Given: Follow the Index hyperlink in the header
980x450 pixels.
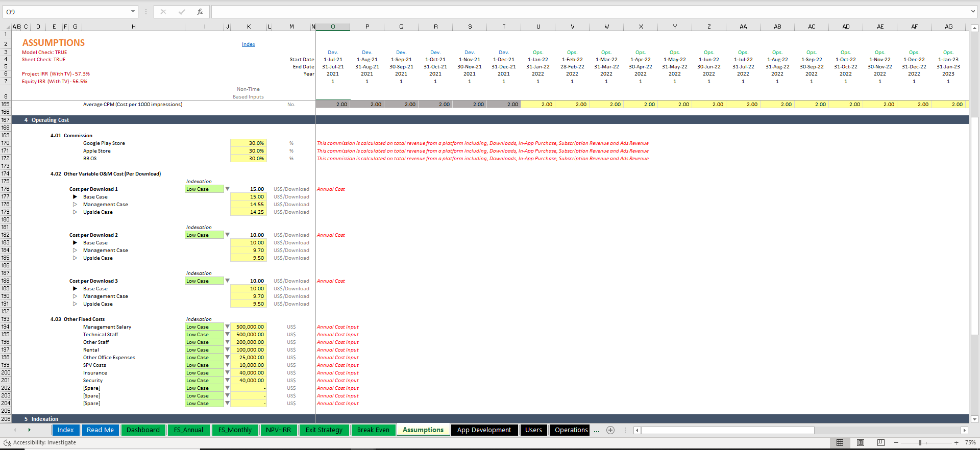Looking at the screenshot, I should click(x=249, y=44).
